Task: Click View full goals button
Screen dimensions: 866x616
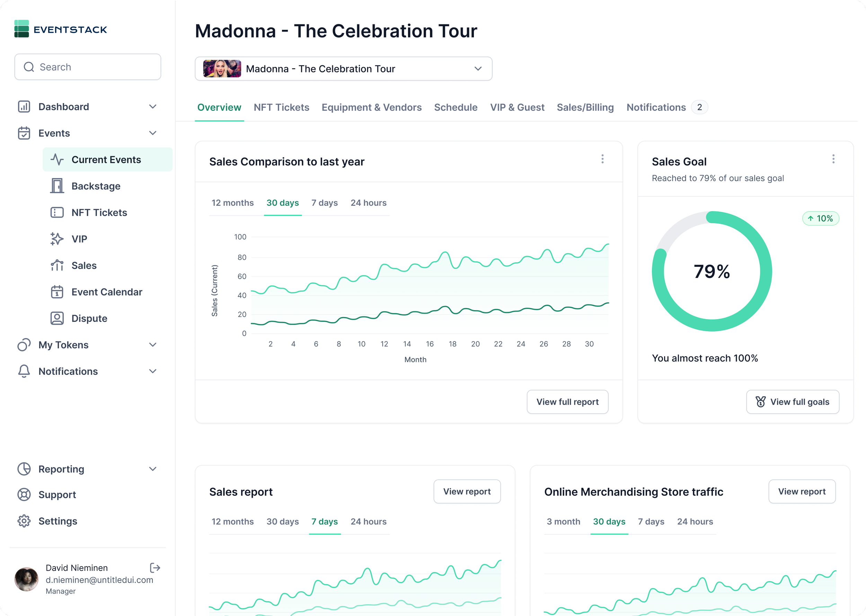Action: (x=793, y=402)
